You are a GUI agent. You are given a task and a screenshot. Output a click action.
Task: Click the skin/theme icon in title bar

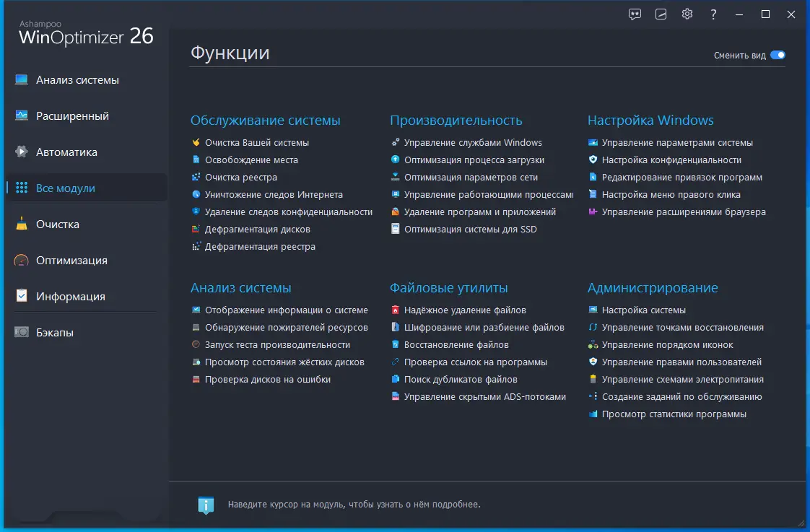coord(661,14)
